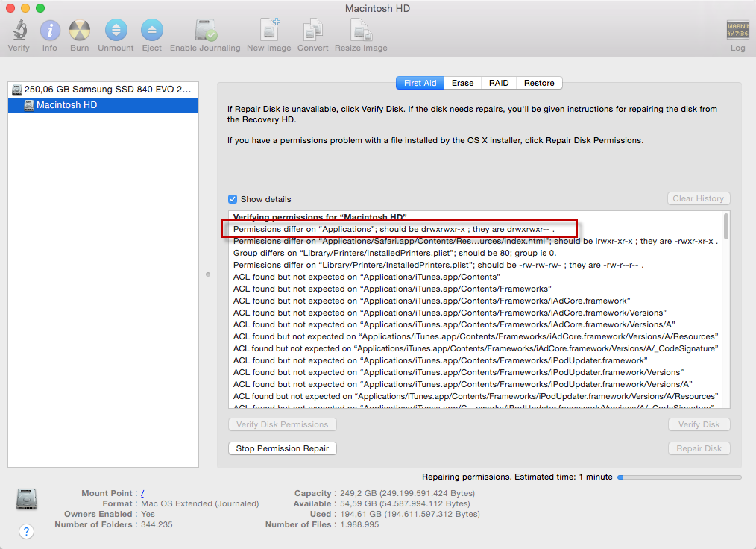The image size is (756, 549).
Task: Click the sidebar splitter dot handle
Action: 208,274
